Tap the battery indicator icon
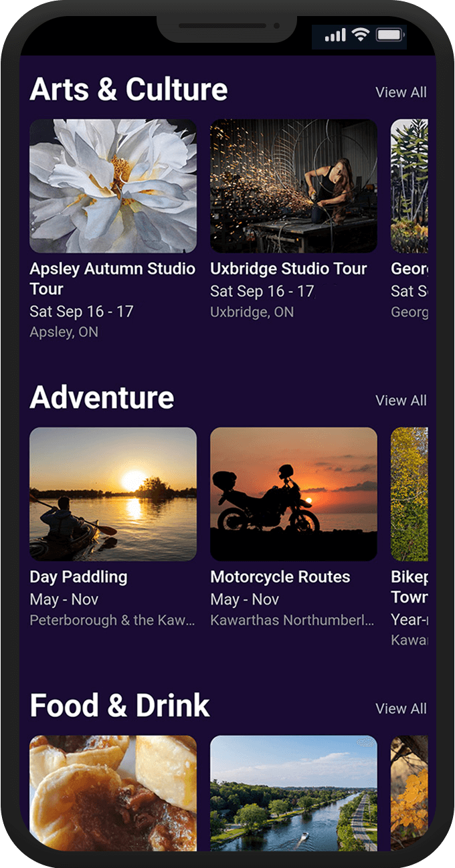Image resolution: width=455 pixels, height=868 pixels. 389,35
